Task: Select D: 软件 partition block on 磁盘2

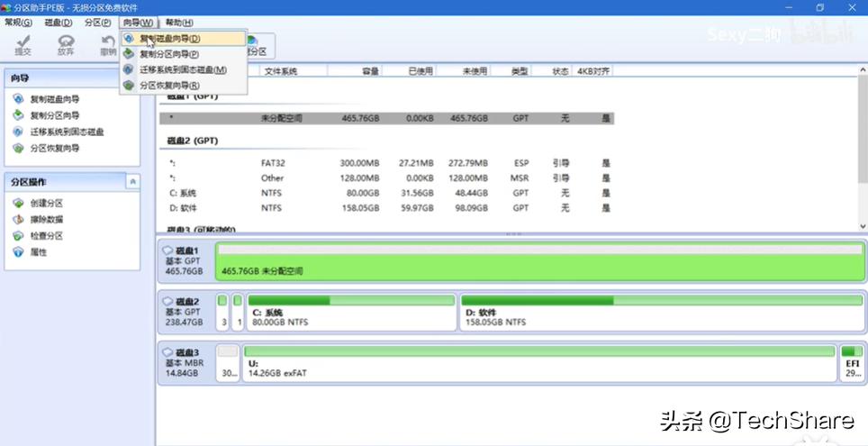Action: tap(662, 312)
